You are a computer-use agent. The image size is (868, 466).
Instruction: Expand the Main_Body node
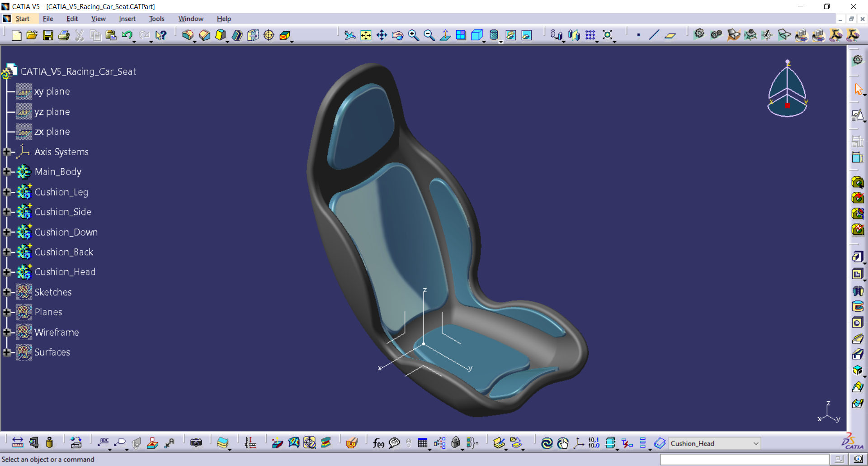coord(7,172)
